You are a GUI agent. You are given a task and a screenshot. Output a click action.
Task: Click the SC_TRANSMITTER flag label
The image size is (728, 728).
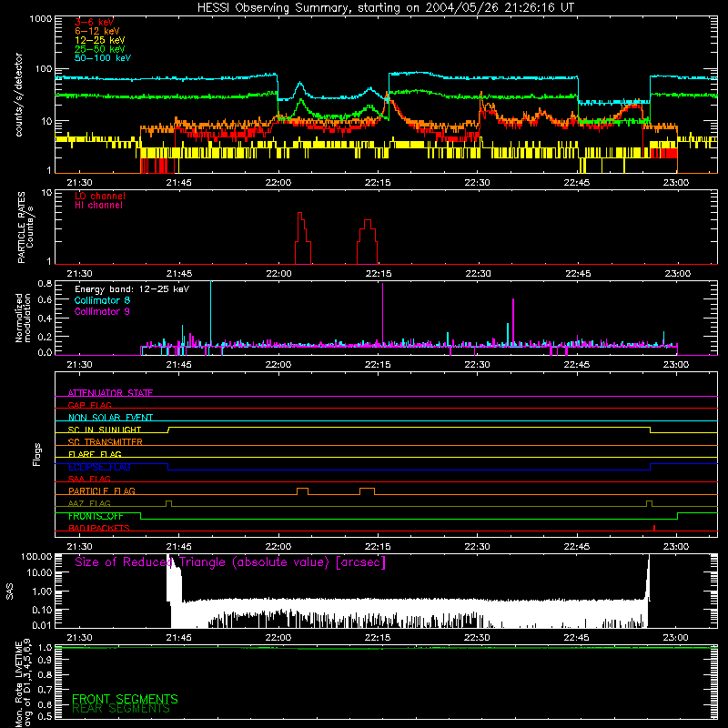[x=105, y=441]
